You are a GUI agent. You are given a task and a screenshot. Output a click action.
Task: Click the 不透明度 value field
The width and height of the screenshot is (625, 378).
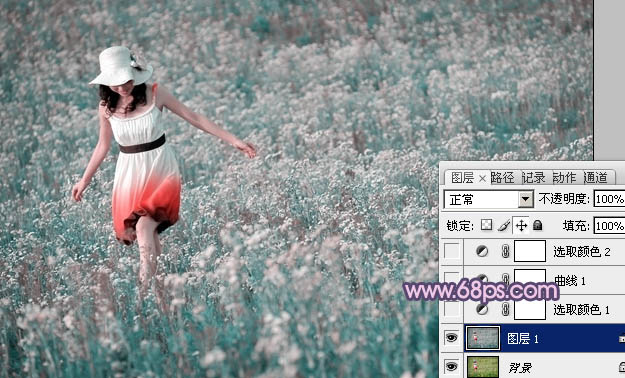[609, 199]
